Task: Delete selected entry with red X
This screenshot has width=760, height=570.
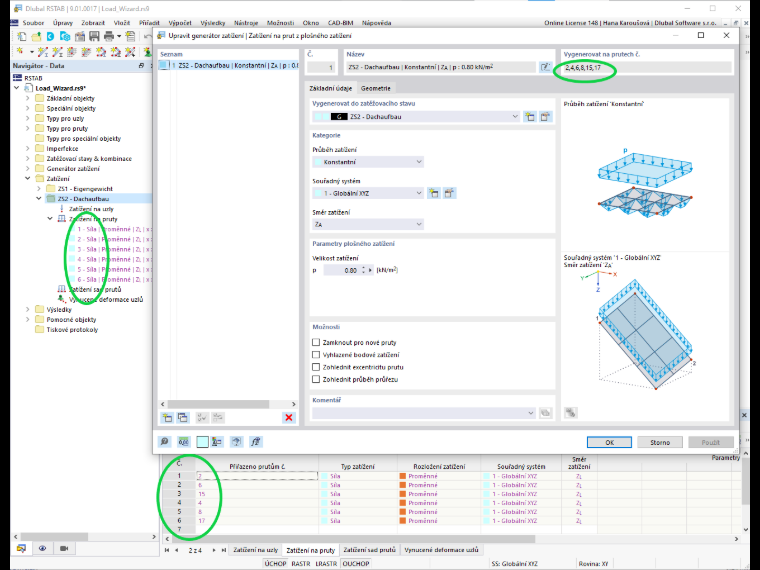Action: [289, 418]
